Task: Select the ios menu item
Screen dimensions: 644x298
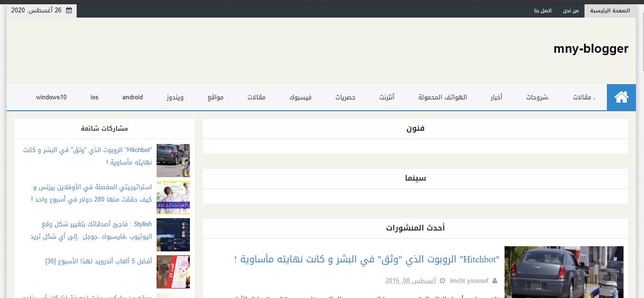Action: pyautogui.click(x=94, y=97)
